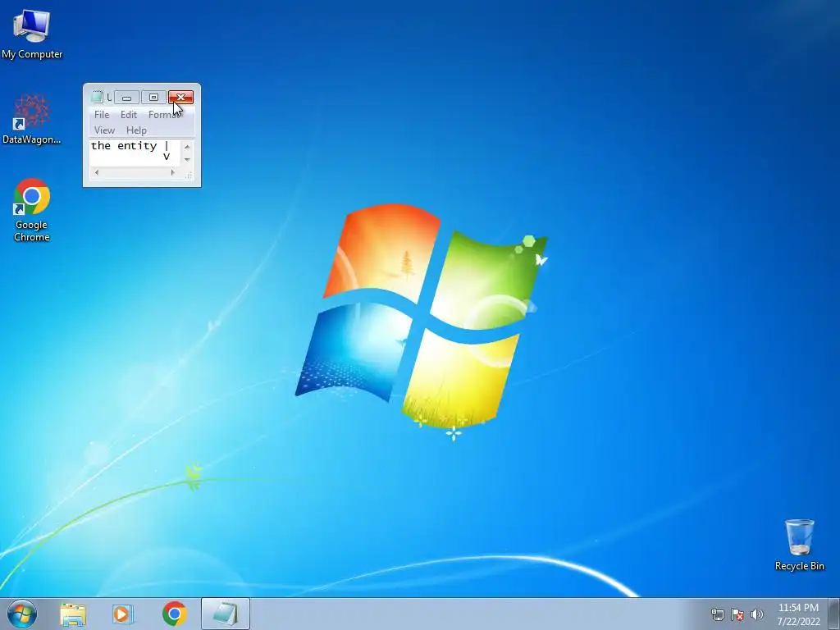Select the DataWagon desktop shortcut

[x=32, y=119]
